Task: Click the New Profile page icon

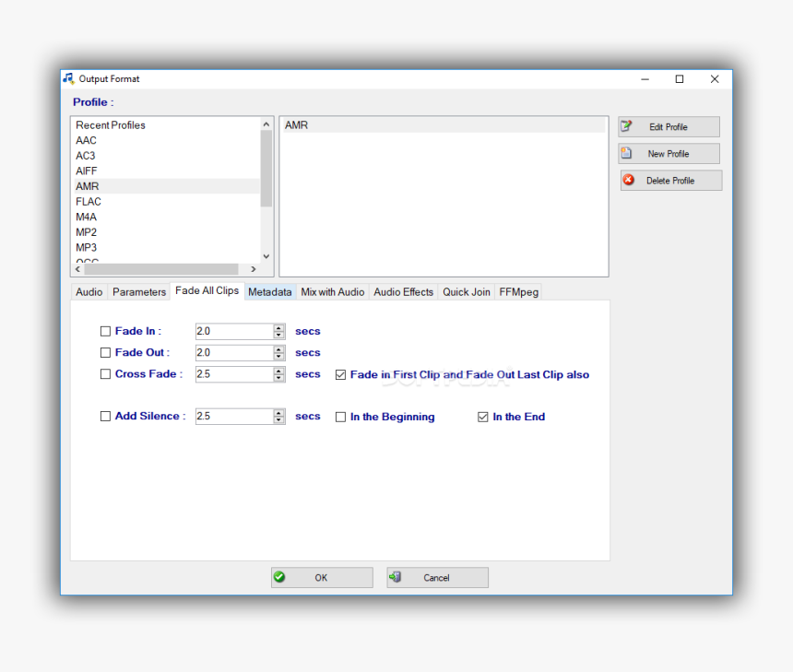Action: pyautogui.click(x=626, y=153)
